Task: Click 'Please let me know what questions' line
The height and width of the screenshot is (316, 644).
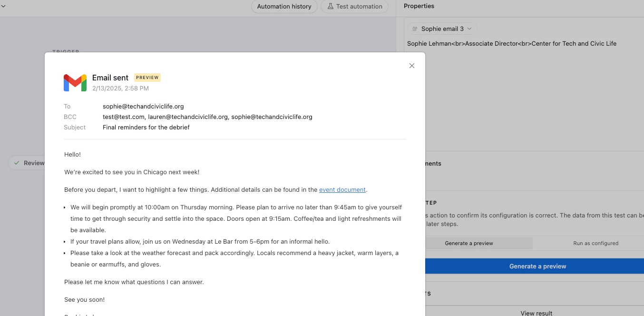Action: (134, 282)
